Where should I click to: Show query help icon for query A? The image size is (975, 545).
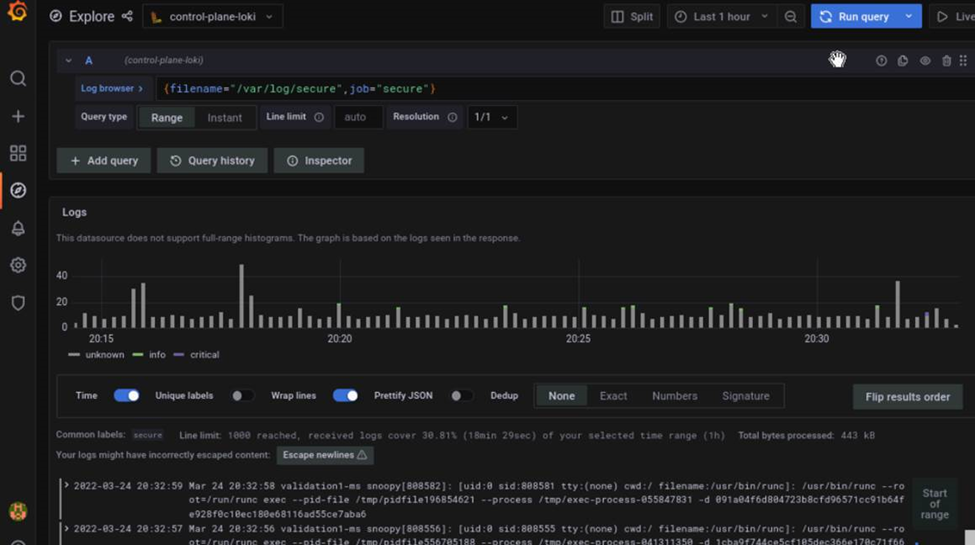(881, 60)
